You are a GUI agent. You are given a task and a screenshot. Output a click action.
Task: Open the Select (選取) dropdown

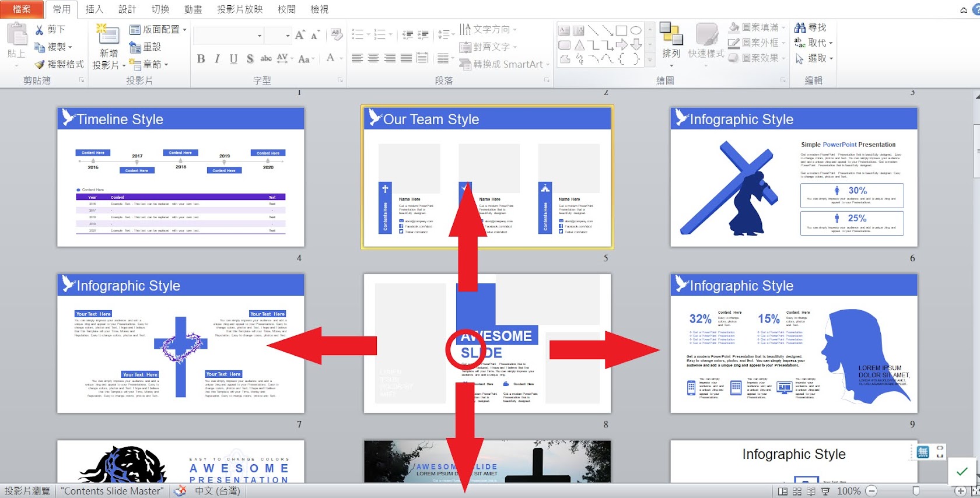pos(814,58)
